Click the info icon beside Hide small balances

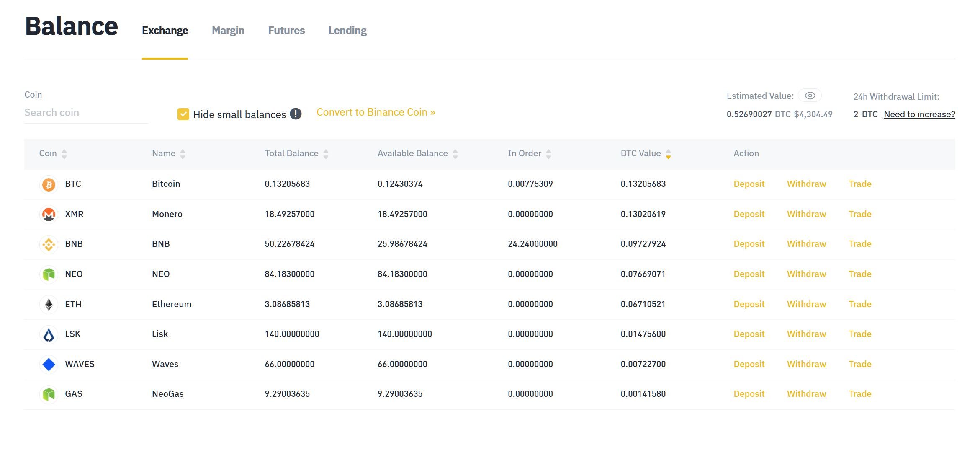[x=296, y=114]
